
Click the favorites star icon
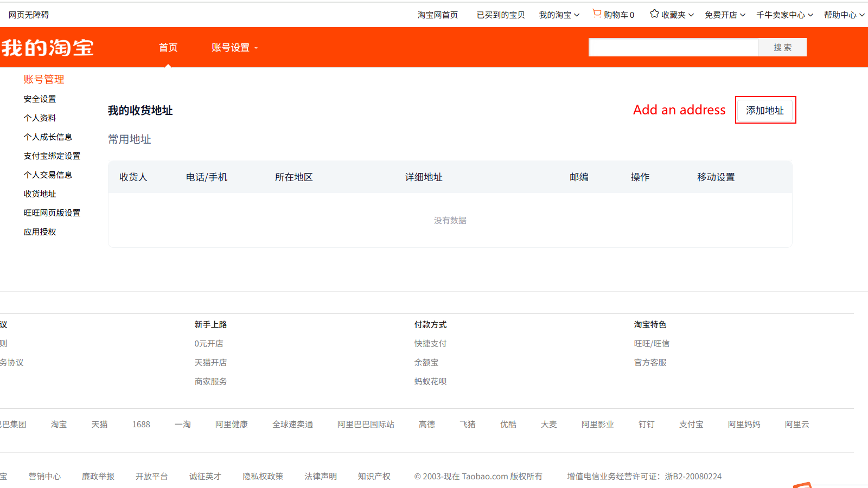654,14
